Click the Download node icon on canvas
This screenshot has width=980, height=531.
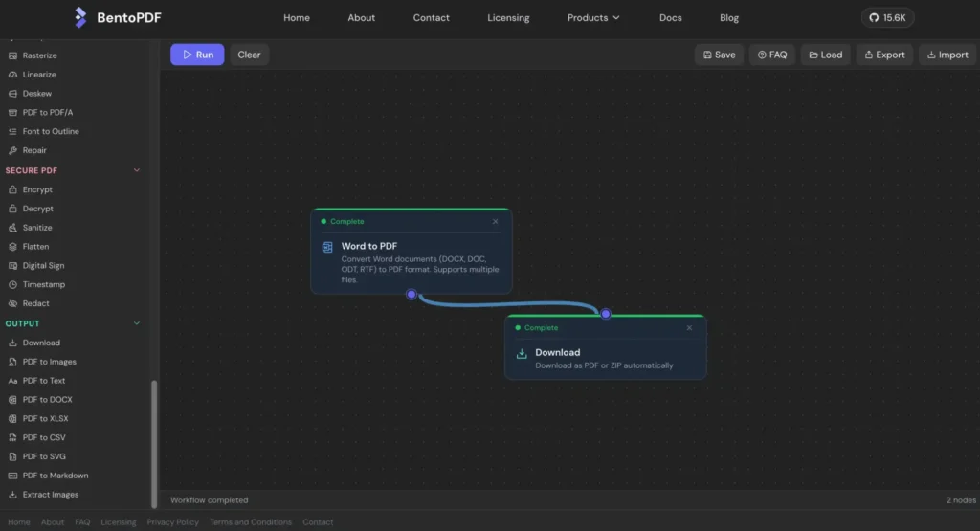[x=522, y=354]
